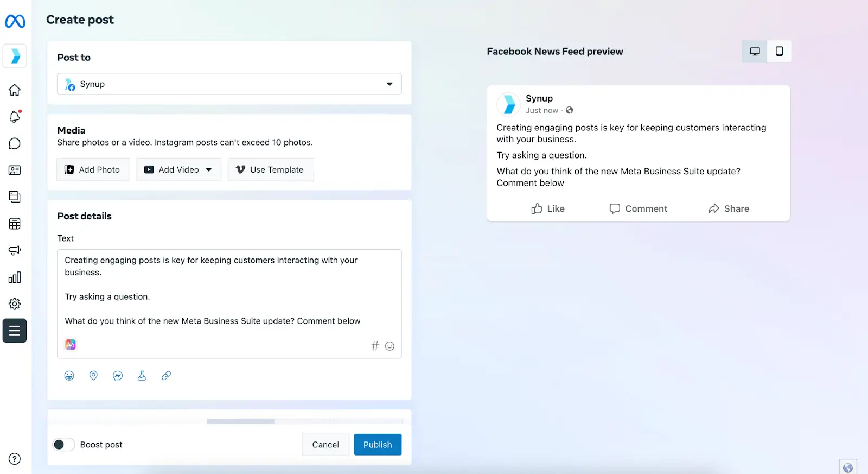Click the public audience globe in preview
Screen dimensions: 868x474
[x=569, y=110]
